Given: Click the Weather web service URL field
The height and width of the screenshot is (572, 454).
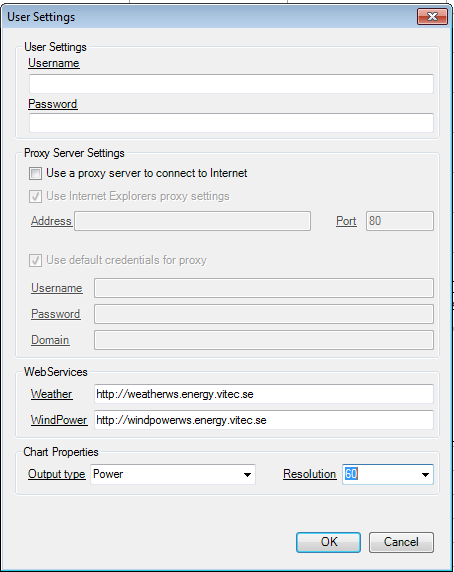Looking at the screenshot, I should click(x=264, y=394).
